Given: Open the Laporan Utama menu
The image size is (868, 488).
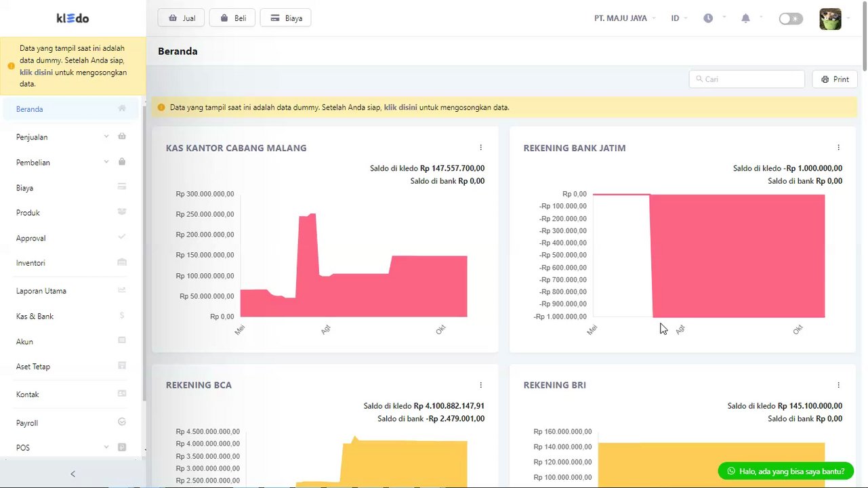Looking at the screenshot, I should point(71,291).
